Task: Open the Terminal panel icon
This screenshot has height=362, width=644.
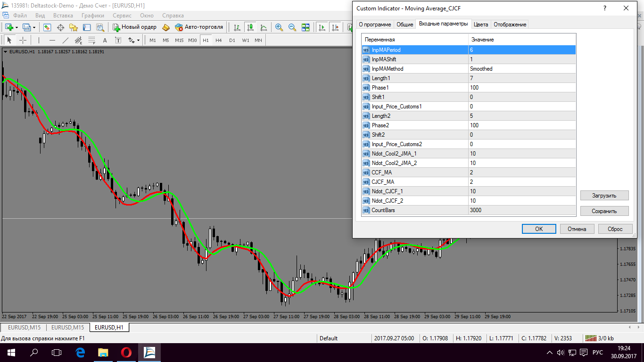Action: pos(87,27)
